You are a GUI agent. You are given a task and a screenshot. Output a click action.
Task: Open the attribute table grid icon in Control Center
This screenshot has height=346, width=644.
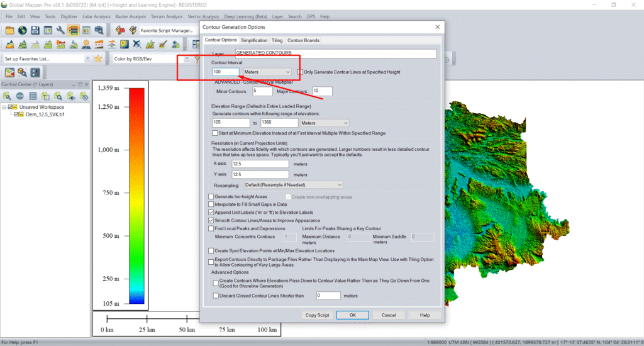click(x=33, y=96)
